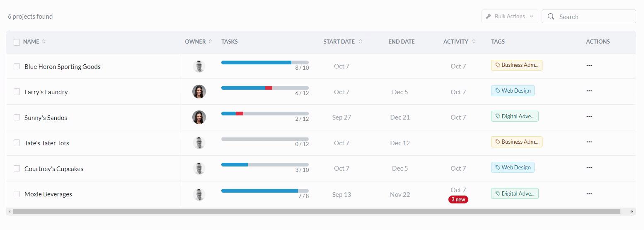Click owner avatar for Sunny's Sandos
644x230 pixels.
[199, 117]
